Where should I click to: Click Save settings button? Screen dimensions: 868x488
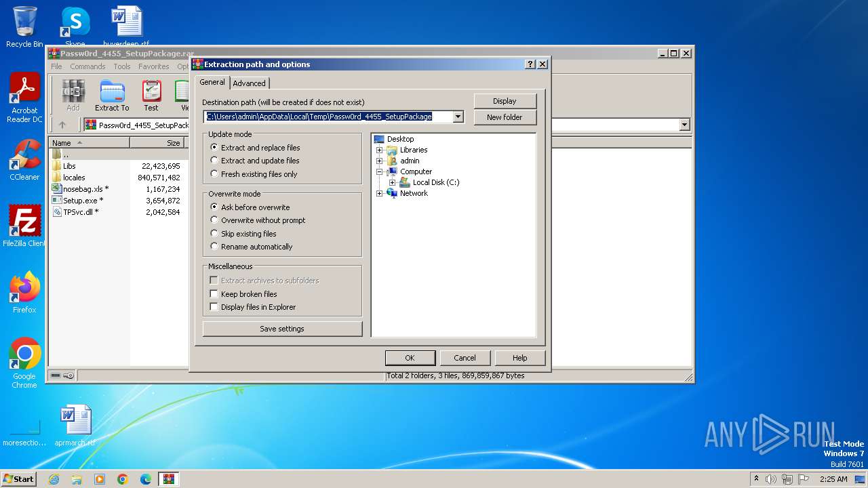coord(282,329)
